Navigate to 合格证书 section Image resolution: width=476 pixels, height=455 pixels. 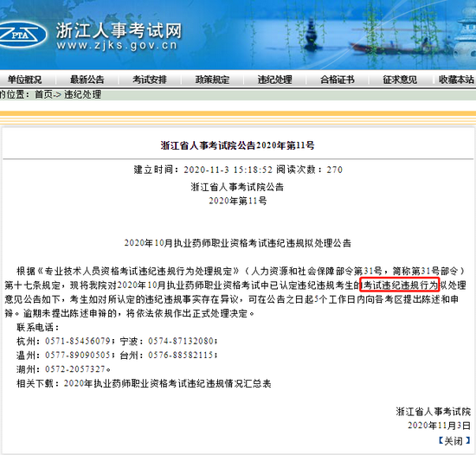click(338, 80)
